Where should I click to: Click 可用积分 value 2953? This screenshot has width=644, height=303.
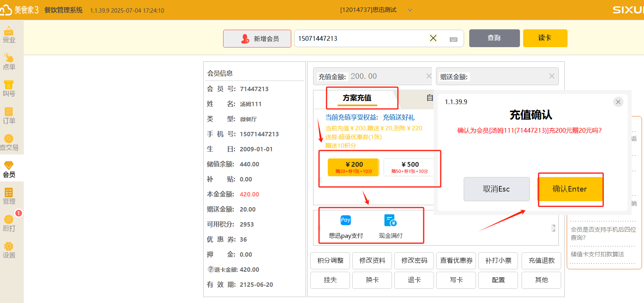click(x=247, y=224)
